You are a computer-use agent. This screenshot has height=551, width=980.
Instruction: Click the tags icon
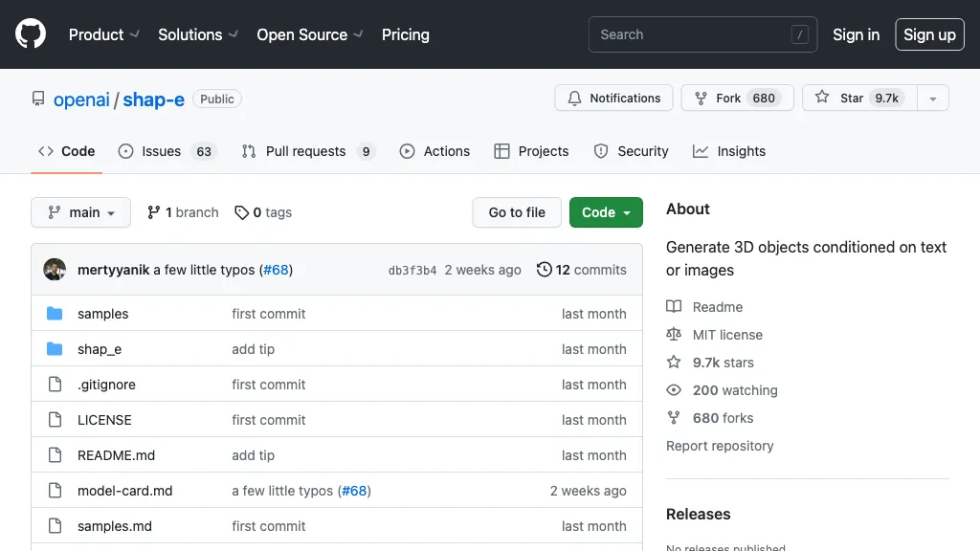click(x=242, y=212)
